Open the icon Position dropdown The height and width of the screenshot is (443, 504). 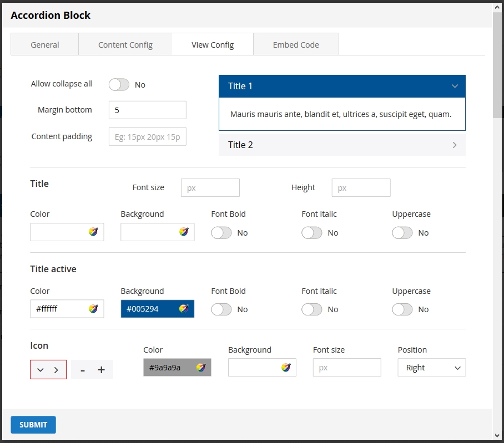(x=431, y=368)
